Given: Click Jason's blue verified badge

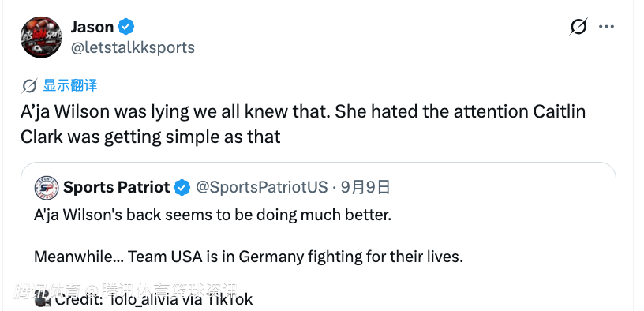Looking at the screenshot, I should pyautogui.click(x=125, y=27).
